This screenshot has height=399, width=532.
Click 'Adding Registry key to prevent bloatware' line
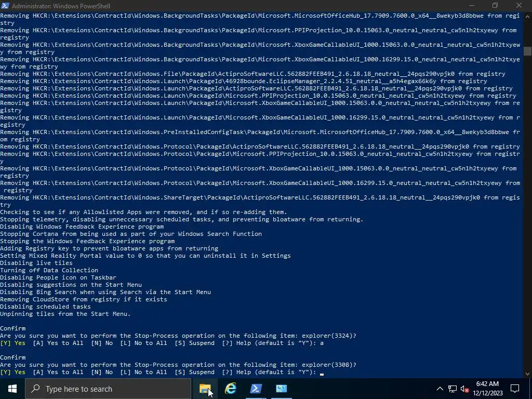109,248
